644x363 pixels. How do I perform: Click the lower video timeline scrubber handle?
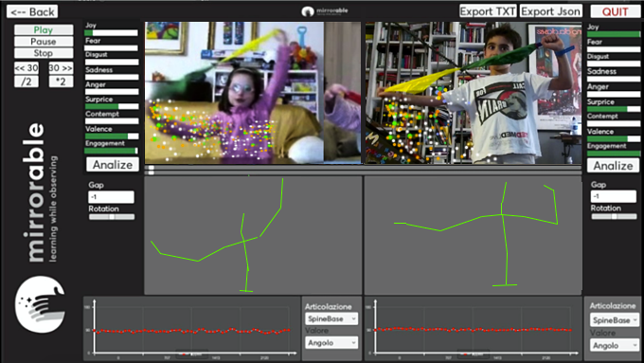pos(152,172)
